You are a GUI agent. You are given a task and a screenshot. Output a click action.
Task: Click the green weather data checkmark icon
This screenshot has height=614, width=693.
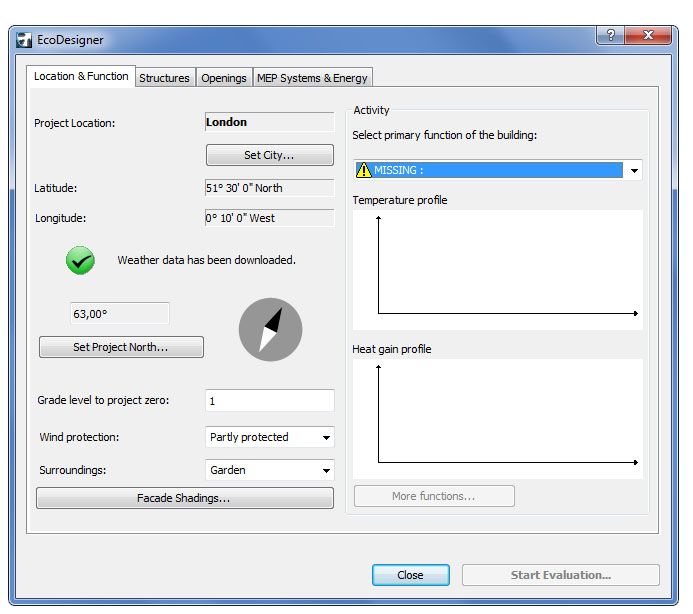tap(80, 260)
